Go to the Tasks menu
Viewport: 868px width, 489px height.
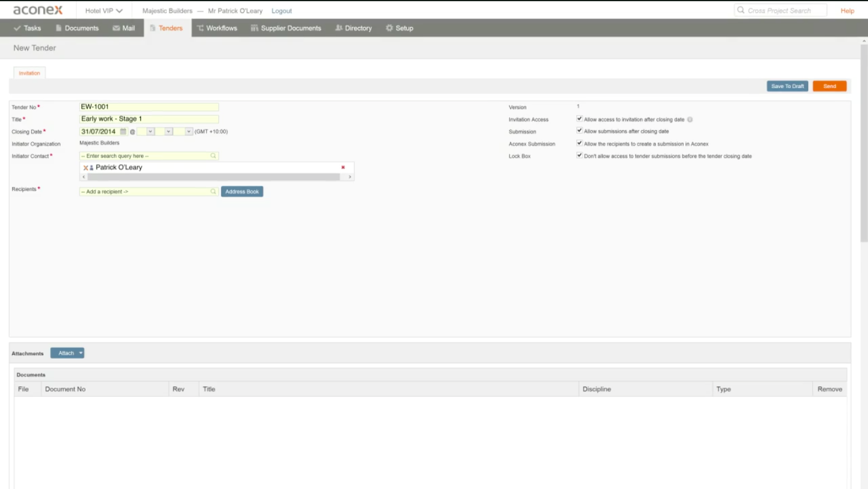(x=28, y=28)
